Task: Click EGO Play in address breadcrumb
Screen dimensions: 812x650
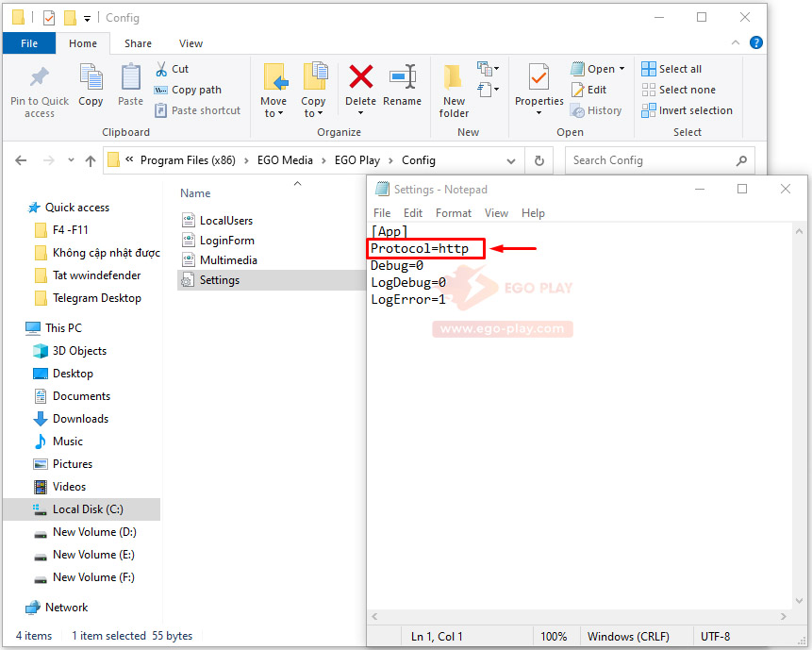Action: click(x=357, y=160)
